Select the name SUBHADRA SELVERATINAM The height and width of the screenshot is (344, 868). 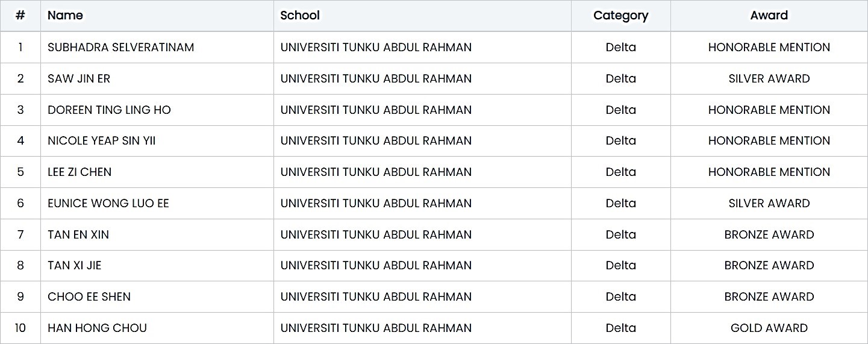click(120, 47)
